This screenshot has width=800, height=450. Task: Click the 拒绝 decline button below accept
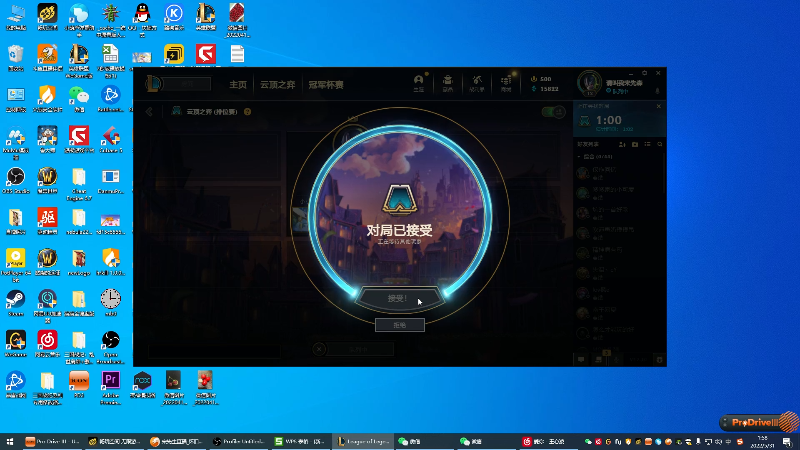pos(399,325)
